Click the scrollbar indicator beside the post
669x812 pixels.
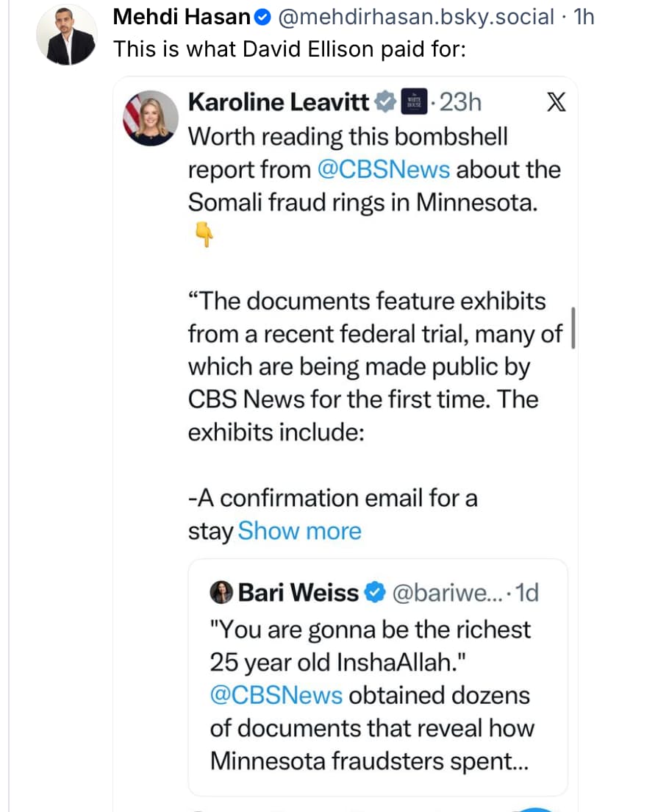pyautogui.click(x=573, y=327)
